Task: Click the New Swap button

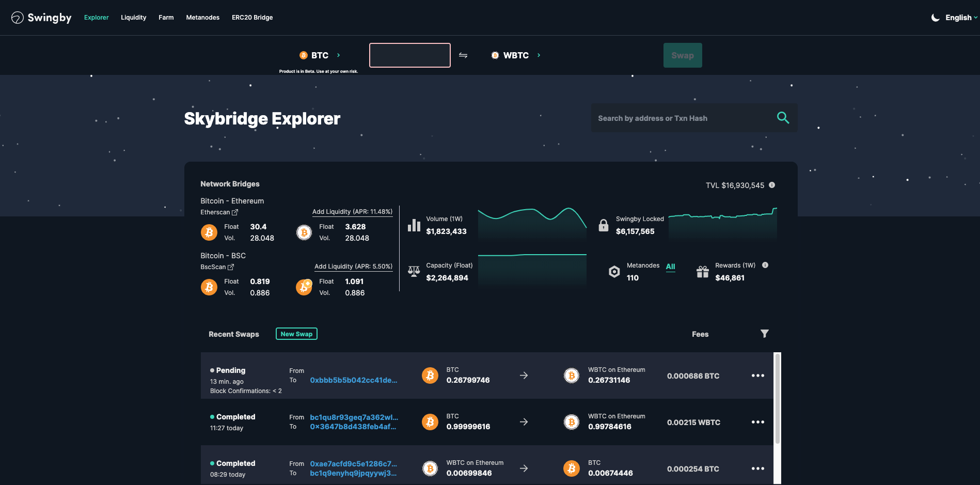Action: [x=296, y=334]
